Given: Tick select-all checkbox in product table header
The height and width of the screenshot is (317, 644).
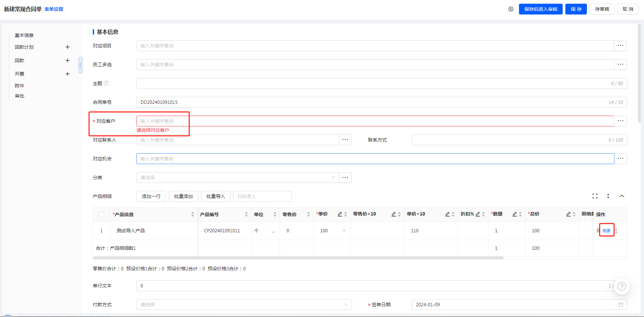Looking at the screenshot, I should (102, 214).
